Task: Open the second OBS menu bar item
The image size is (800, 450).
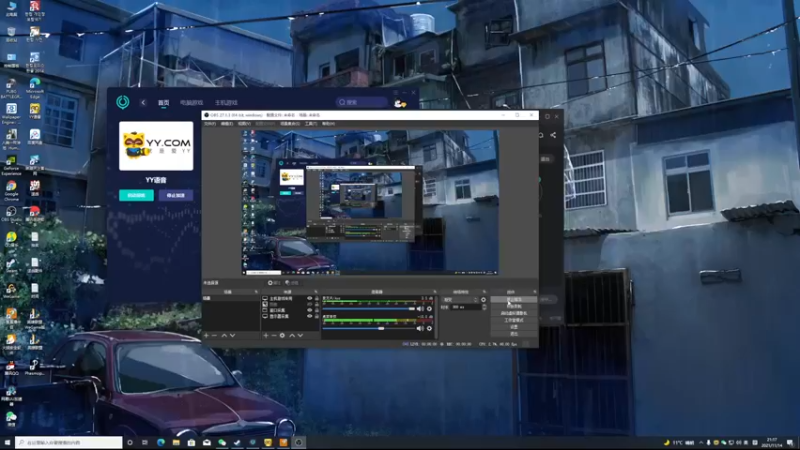Action: pyautogui.click(x=227, y=123)
